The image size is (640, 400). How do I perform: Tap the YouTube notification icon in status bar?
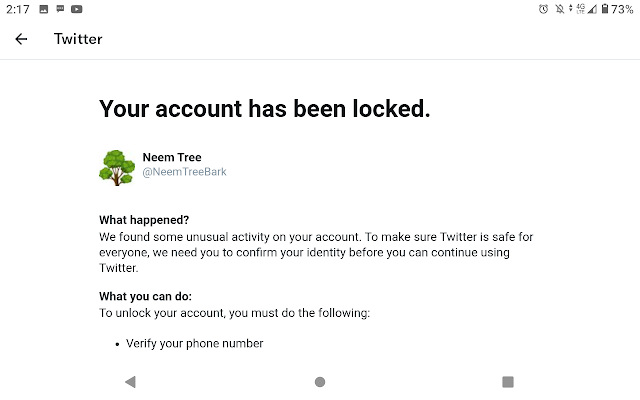pos(77,9)
